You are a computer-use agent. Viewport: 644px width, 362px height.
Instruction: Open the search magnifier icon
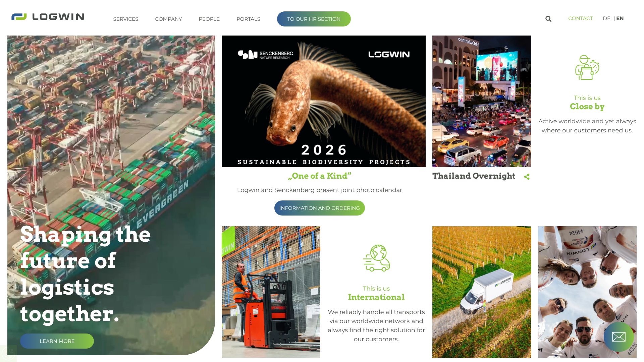(x=548, y=19)
